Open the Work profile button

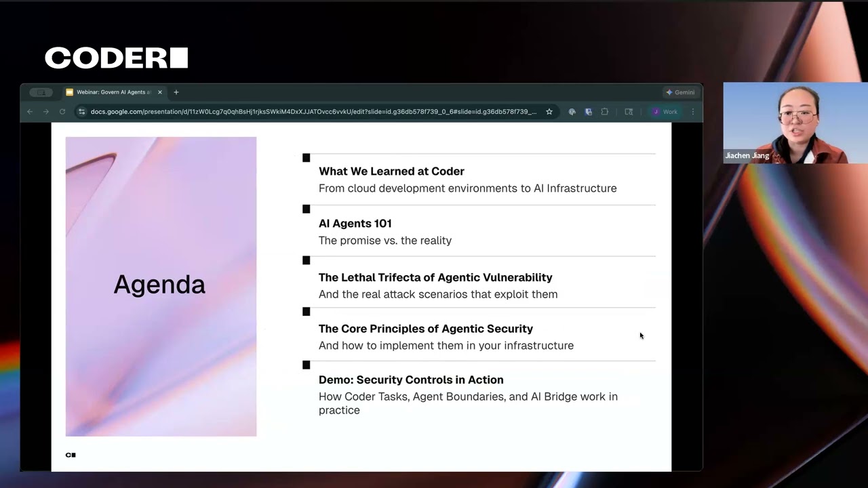[665, 112]
